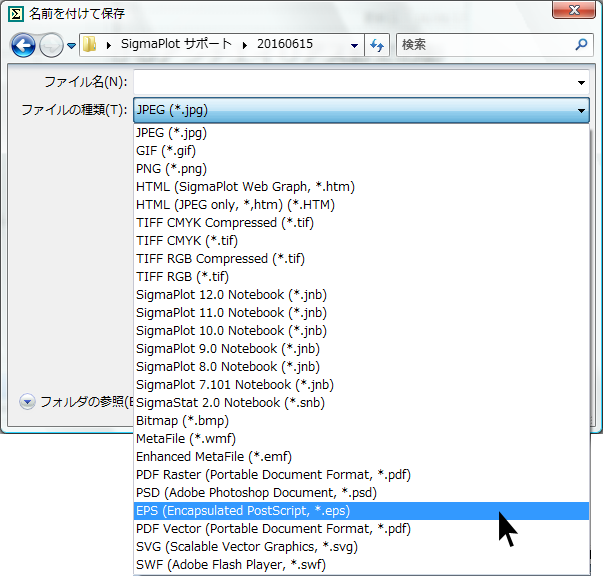This screenshot has width=603, height=576.
Task: Pick TIFF RGB Compressed (*.tif)
Action: (361, 259)
